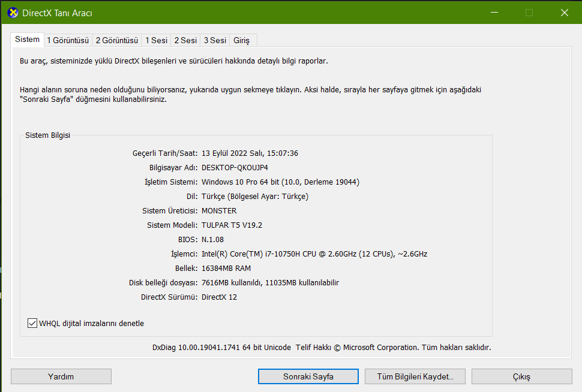
Task: Click the system manufacturer value MONSTER
Action: coord(219,210)
